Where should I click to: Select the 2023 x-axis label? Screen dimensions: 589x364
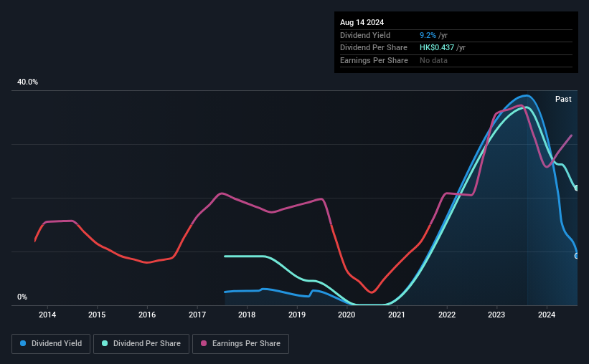coord(496,315)
